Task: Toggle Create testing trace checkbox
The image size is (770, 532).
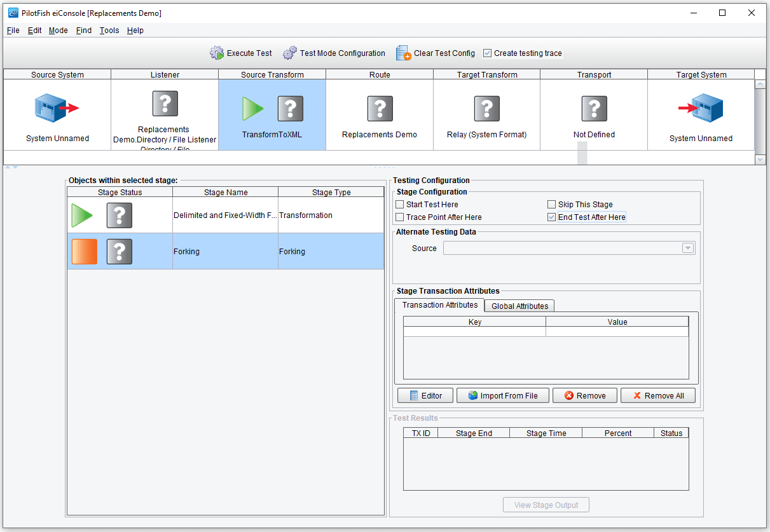Action: tap(488, 53)
